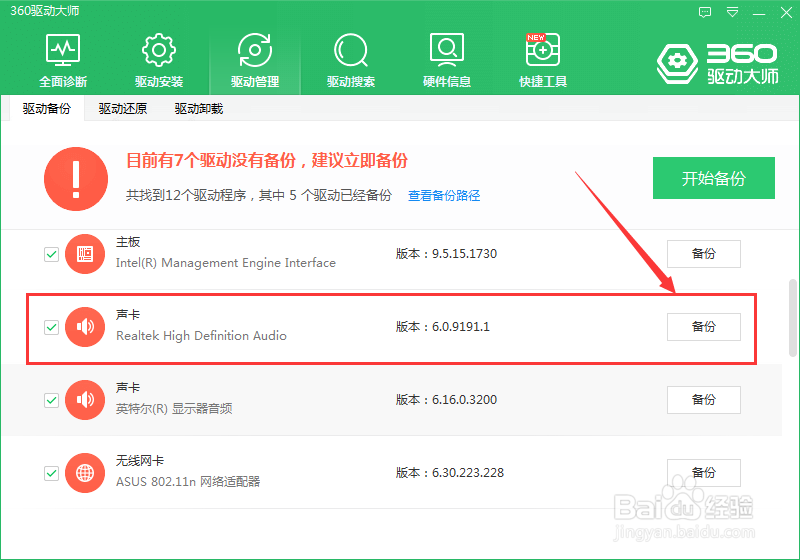Click 备份 for Realtek High Definition Audio
Screen dimensions: 800x560
(x=704, y=327)
